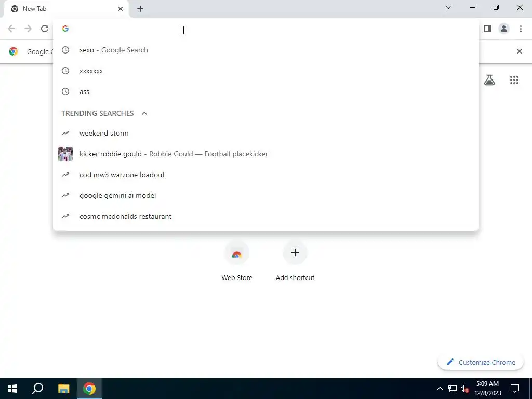The height and width of the screenshot is (399, 532).
Task: Select the 'xxxxxxx' history suggestion
Action: (266, 71)
